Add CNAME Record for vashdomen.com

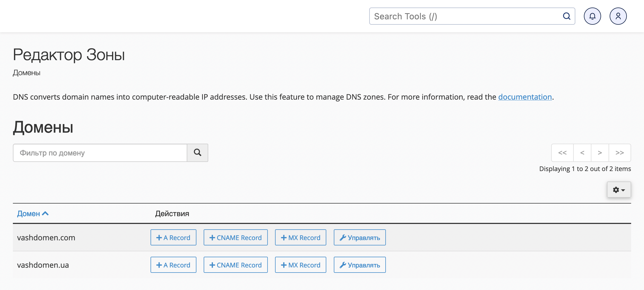[x=236, y=237]
